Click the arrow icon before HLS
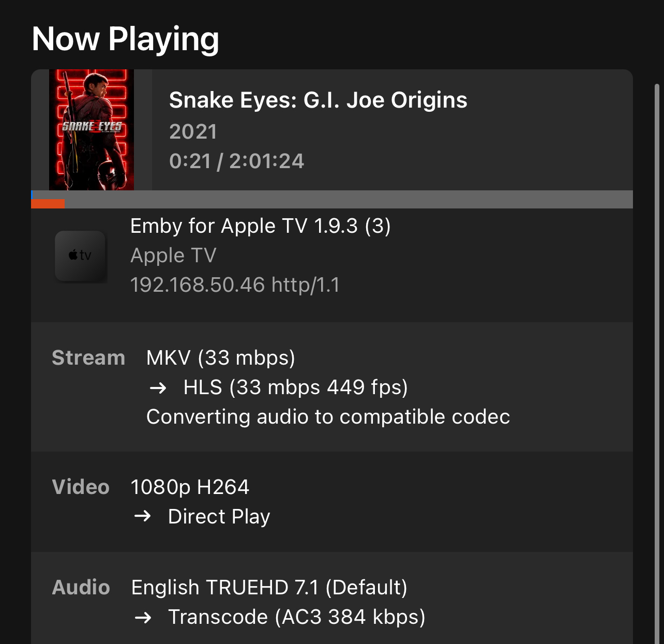Viewport: 664px width, 644px height. [158, 387]
